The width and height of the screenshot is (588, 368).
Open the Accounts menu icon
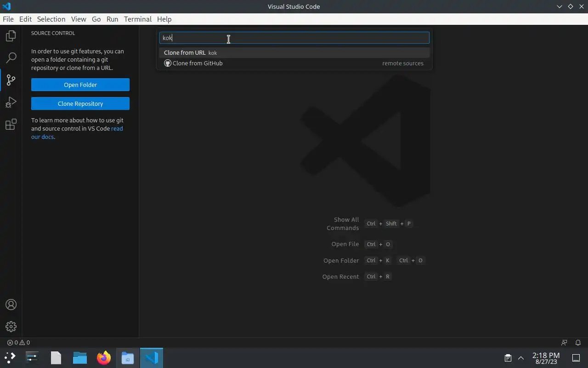[11, 305]
